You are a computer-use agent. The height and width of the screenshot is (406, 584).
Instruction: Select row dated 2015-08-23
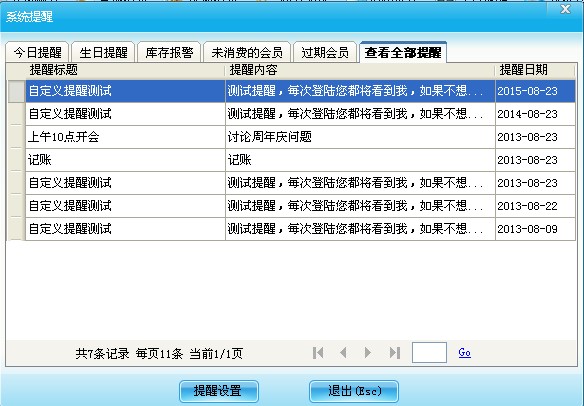click(x=292, y=91)
